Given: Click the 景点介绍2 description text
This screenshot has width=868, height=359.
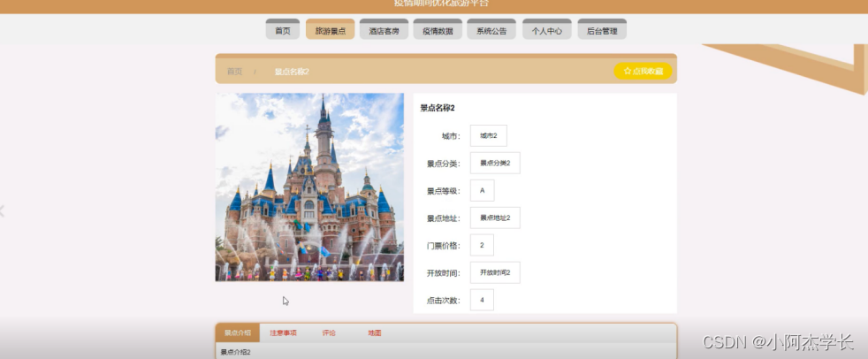Looking at the screenshot, I should (x=235, y=352).
